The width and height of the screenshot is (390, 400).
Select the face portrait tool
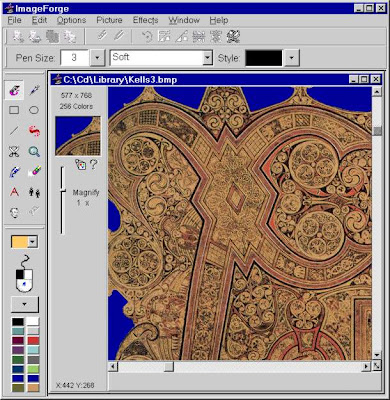click(x=14, y=212)
